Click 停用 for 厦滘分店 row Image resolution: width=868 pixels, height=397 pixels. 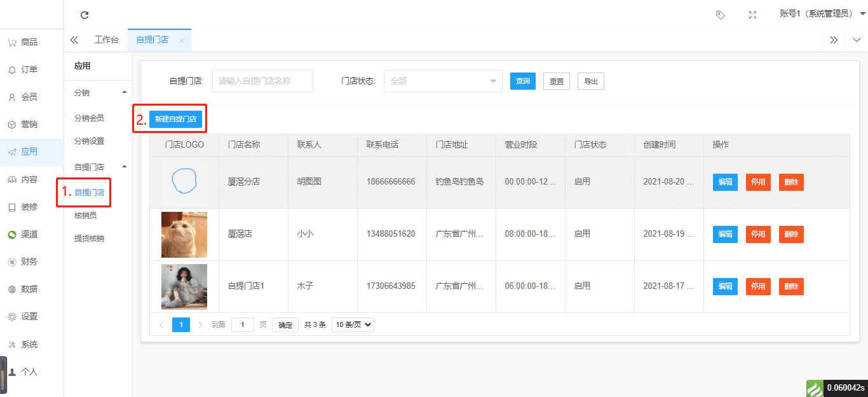coord(758,182)
